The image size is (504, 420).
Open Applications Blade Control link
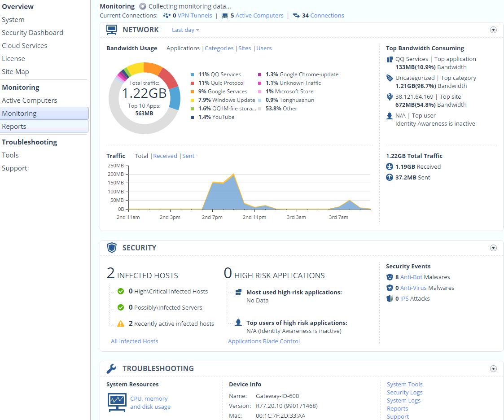(x=264, y=341)
